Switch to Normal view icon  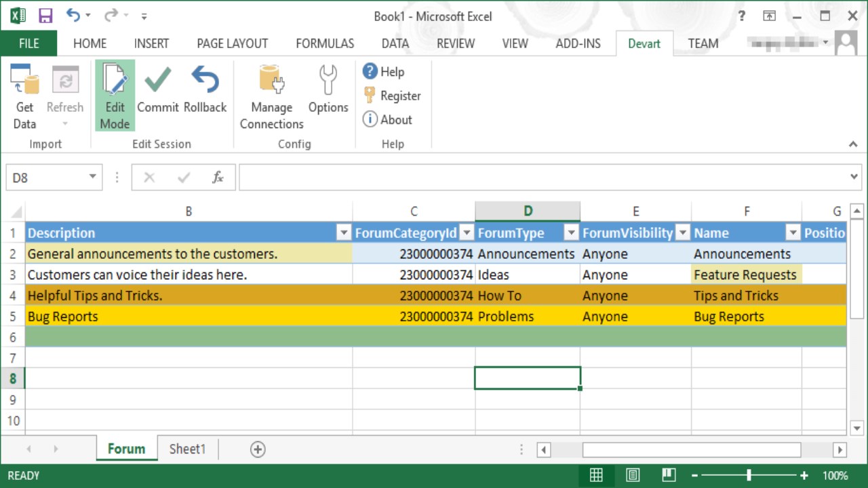pos(596,475)
